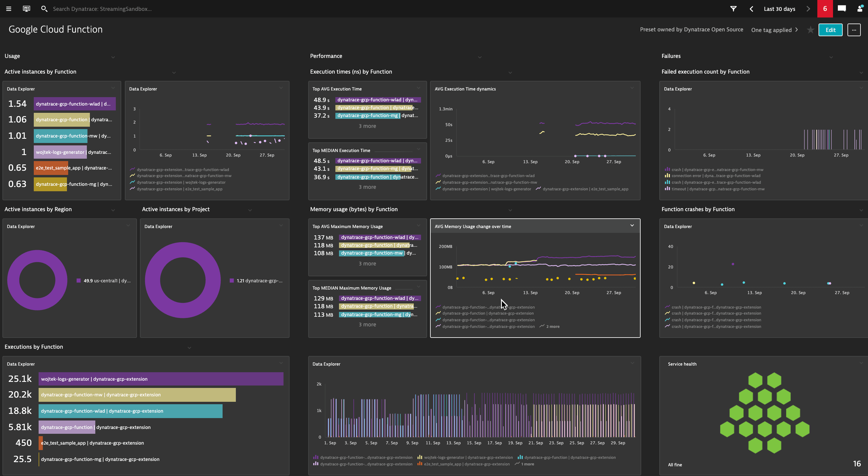Click purple us-central1 legend swatch
Image resolution: width=868 pixels, height=476 pixels.
pos(78,281)
